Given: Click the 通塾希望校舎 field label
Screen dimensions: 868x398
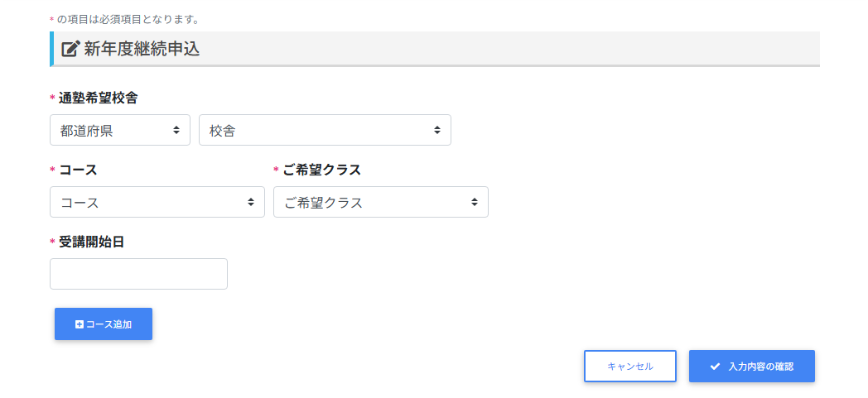Looking at the screenshot, I should pos(98,98).
